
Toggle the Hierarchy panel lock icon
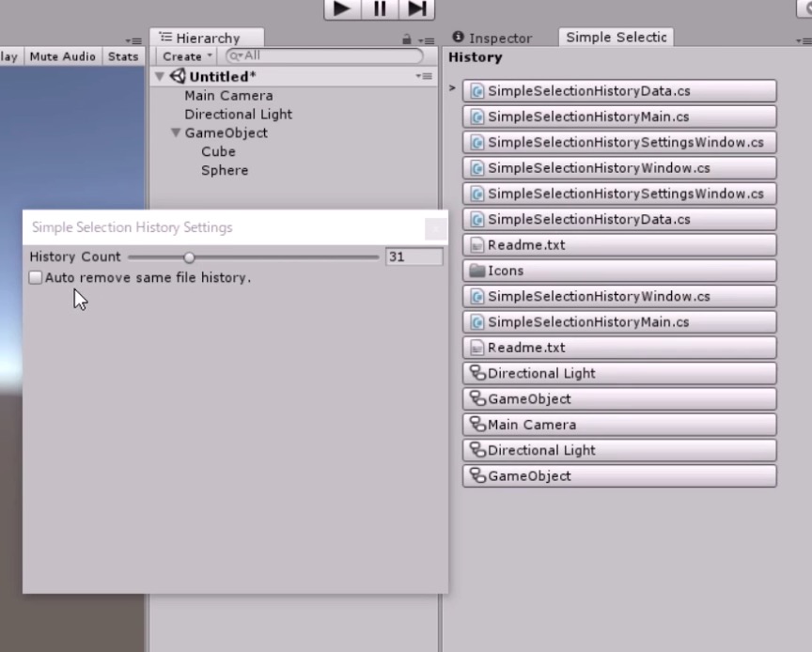(x=407, y=39)
